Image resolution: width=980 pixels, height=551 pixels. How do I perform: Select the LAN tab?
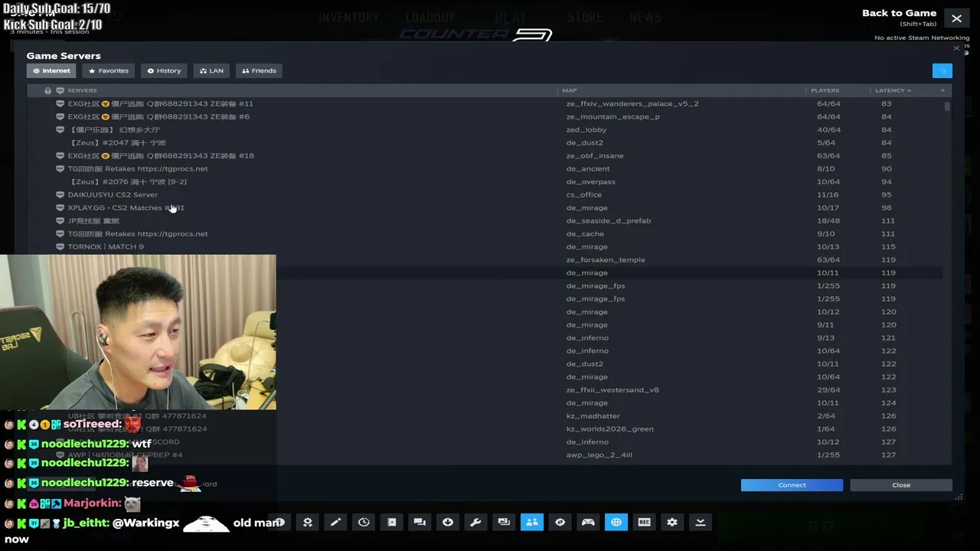[x=211, y=70]
